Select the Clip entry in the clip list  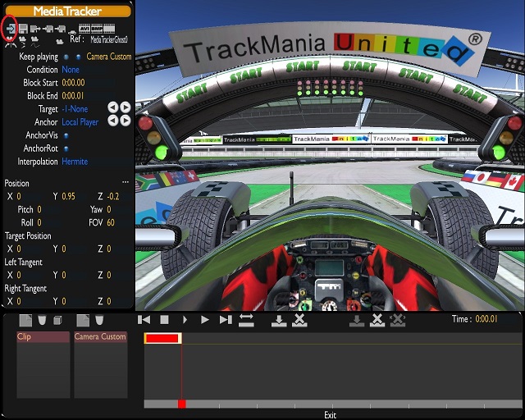pyautogui.click(x=43, y=336)
